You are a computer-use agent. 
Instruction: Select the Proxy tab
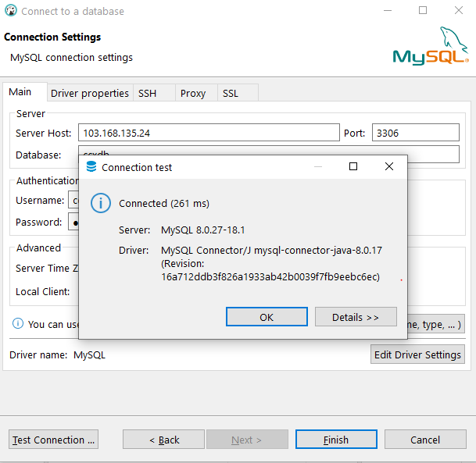pyautogui.click(x=193, y=93)
